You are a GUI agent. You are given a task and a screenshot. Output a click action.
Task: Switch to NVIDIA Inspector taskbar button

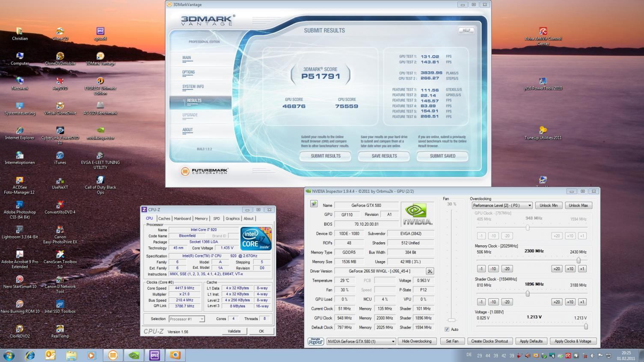click(134, 355)
